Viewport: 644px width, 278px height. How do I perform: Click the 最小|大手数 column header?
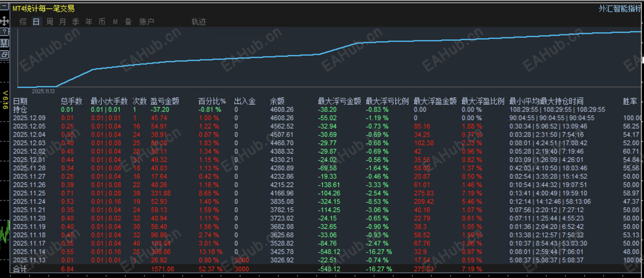(x=109, y=101)
